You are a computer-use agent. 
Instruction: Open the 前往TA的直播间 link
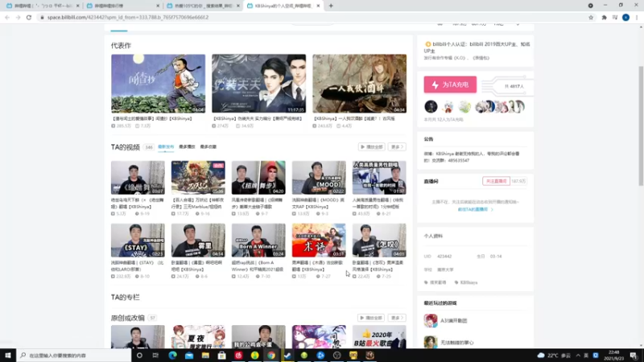[x=475, y=209]
